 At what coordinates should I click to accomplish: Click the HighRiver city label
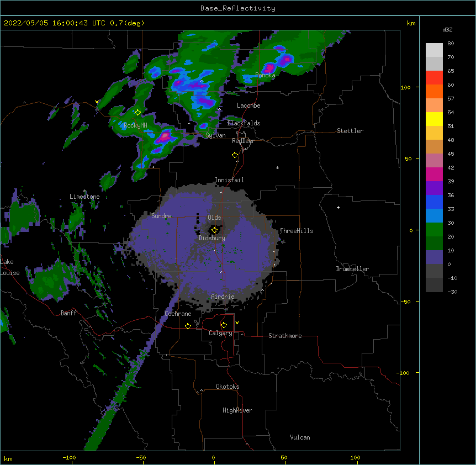(237, 410)
